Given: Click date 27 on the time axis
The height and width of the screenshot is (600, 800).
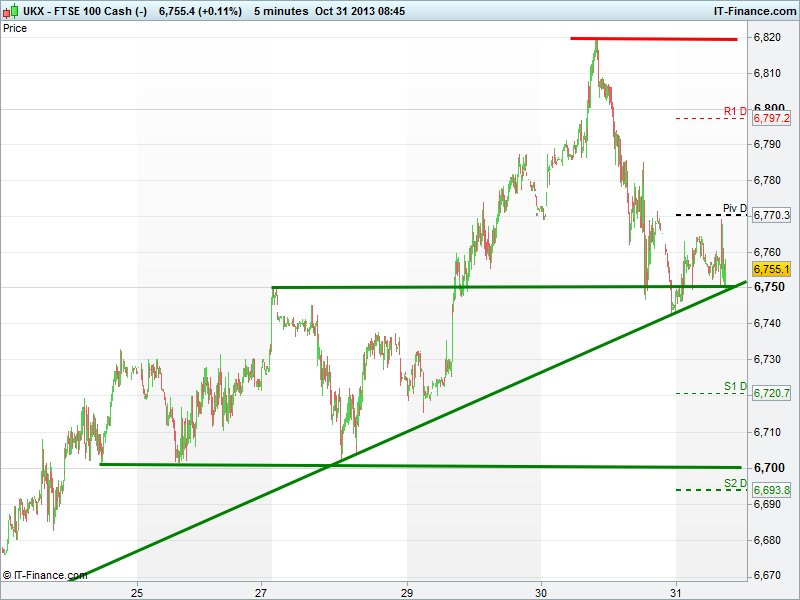Looking at the screenshot, I should coord(261,593).
